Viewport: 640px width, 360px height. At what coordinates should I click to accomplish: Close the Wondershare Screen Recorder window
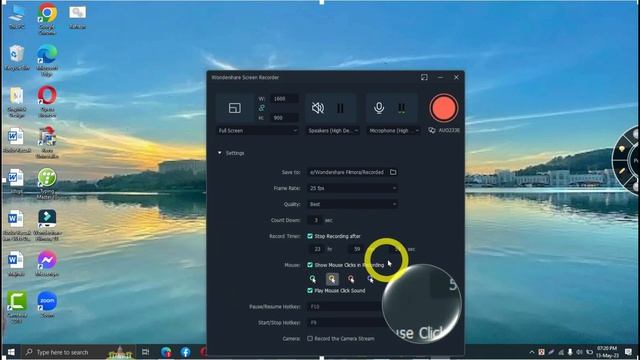coord(456,77)
